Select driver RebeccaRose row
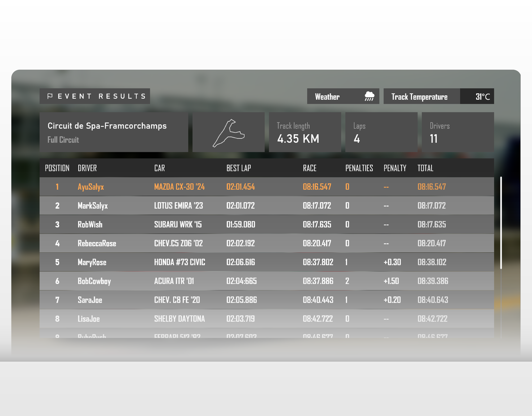The width and height of the screenshot is (532, 416). (x=267, y=243)
